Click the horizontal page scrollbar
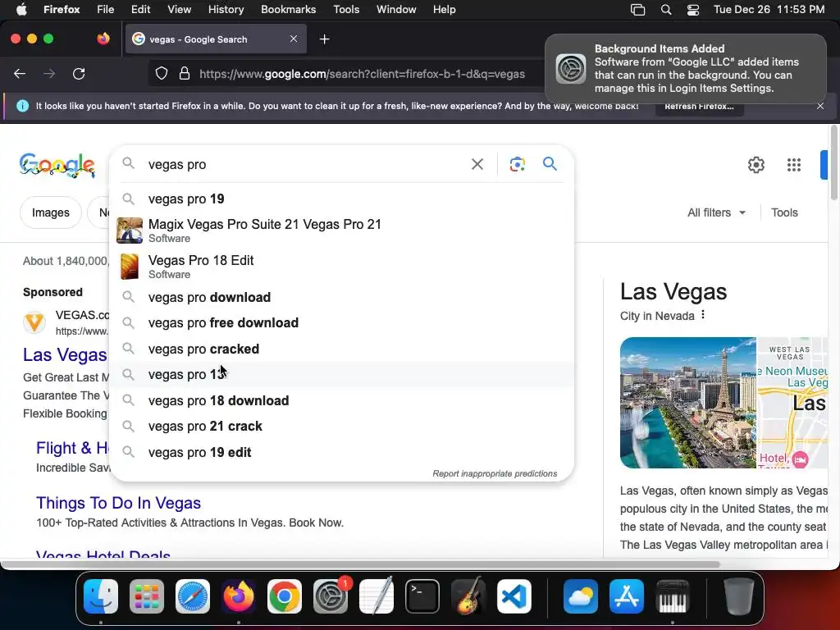 (x=360, y=564)
